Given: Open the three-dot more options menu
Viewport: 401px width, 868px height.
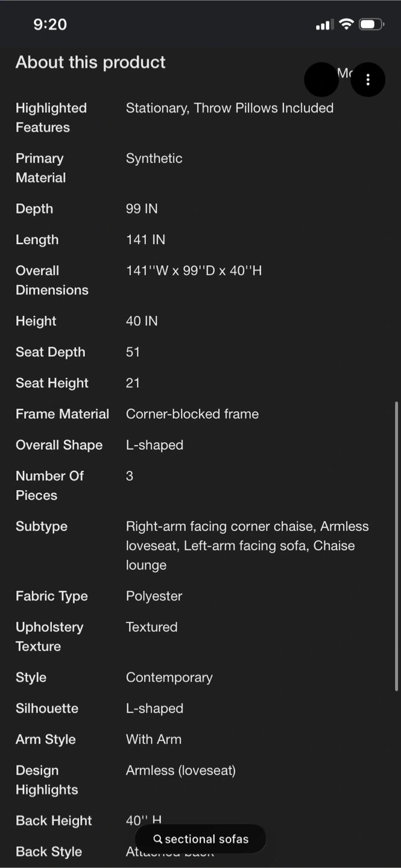Looking at the screenshot, I should (368, 80).
